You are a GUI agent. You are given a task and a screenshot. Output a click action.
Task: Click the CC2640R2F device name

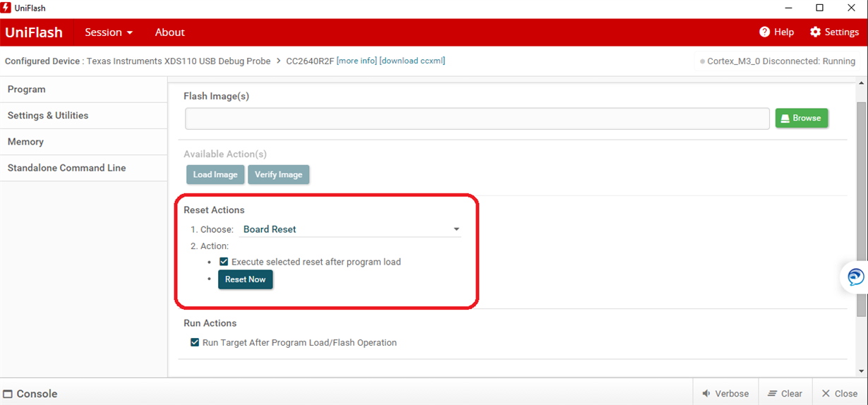point(310,61)
